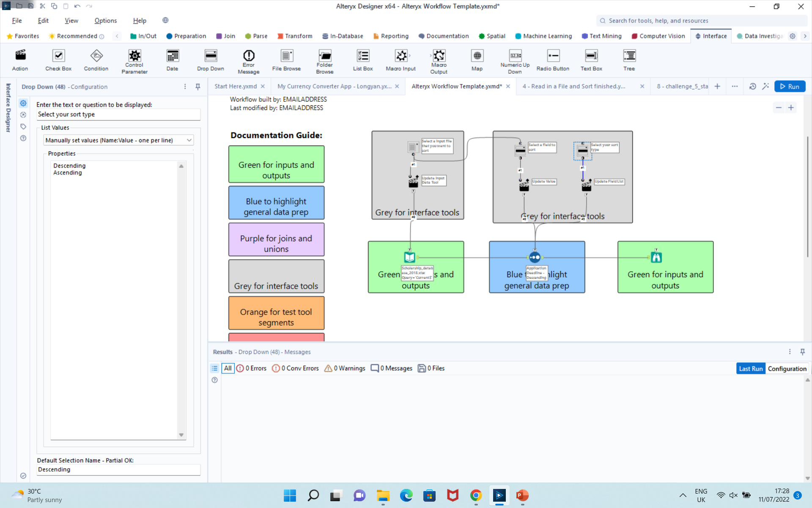Viewport: 812px width, 508px height.
Task: Open Configuration panel options menu
Action: [185, 86]
